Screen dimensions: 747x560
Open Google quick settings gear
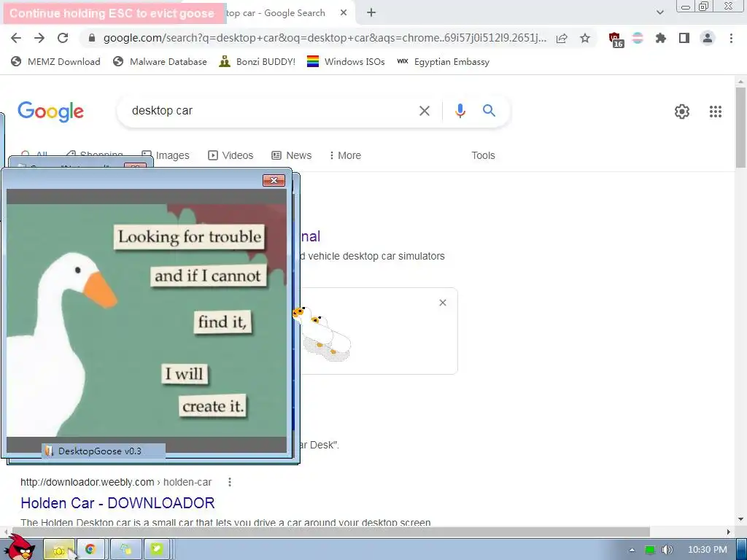pos(682,112)
